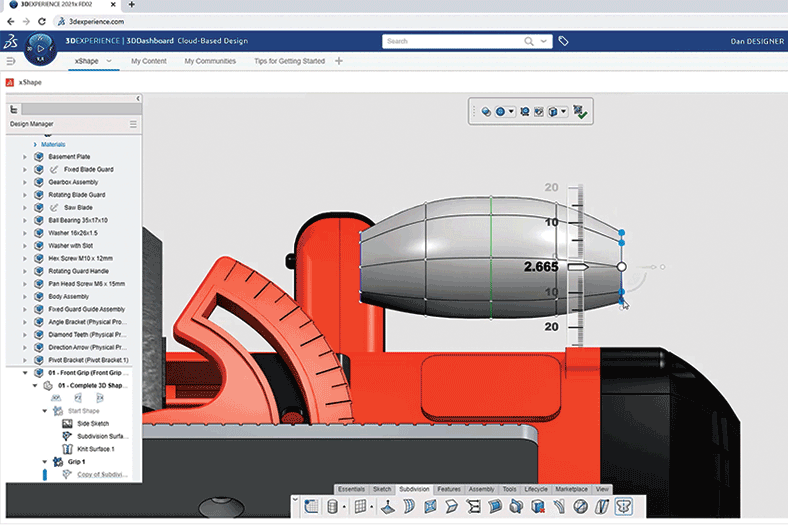
Task: Click the tag icon beside search
Action: (x=563, y=41)
